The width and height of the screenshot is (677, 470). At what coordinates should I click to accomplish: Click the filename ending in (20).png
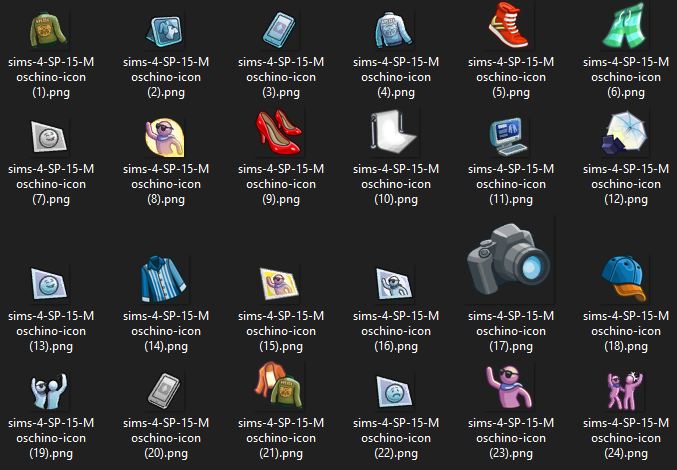pyautogui.click(x=166, y=438)
